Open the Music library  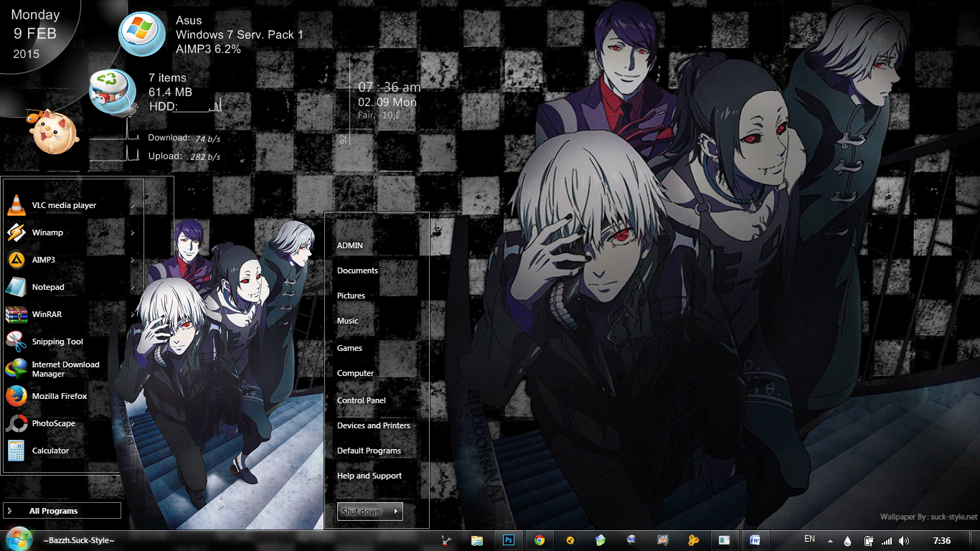tap(348, 321)
